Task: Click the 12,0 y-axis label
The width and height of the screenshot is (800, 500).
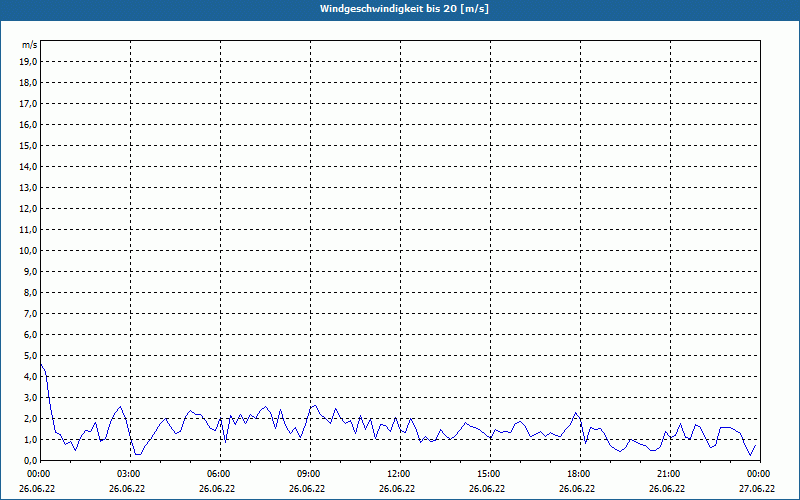Action: 28,209
